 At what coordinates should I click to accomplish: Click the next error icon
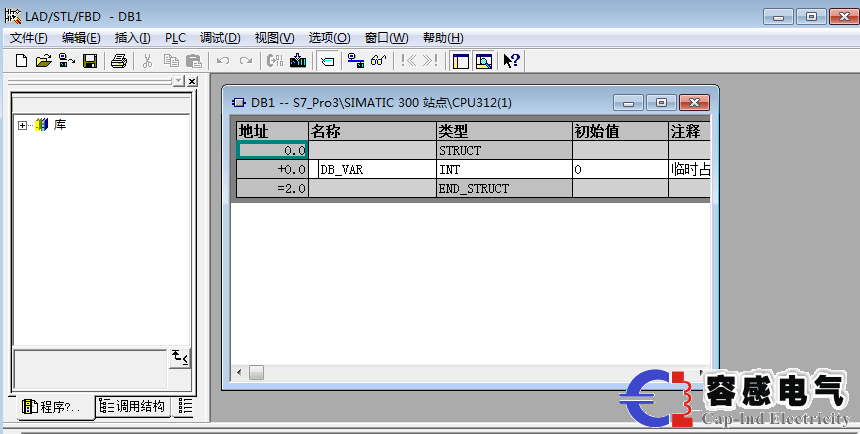(x=431, y=61)
